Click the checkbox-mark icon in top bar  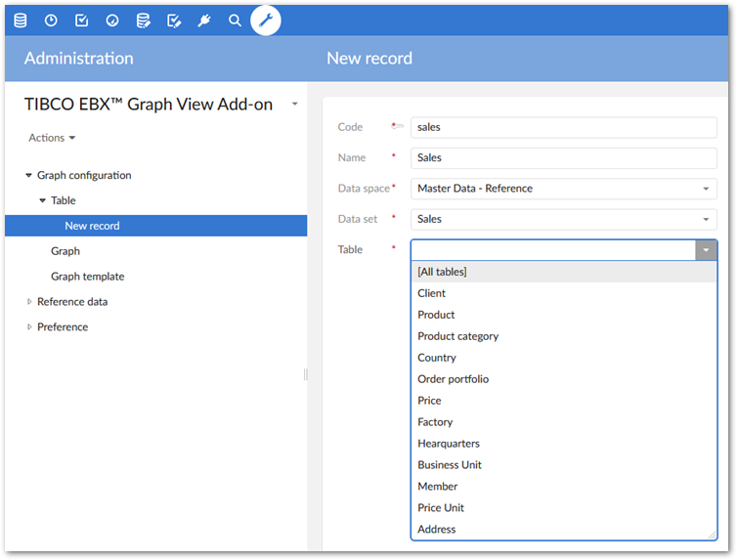pyautogui.click(x=81, y=20)
